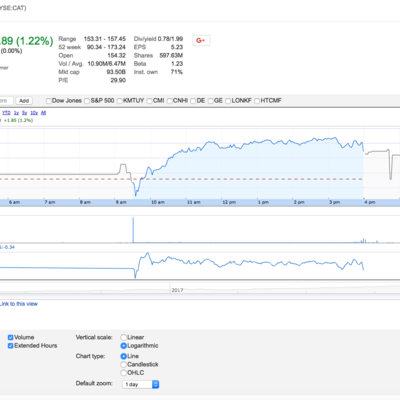Viewport: 400px width, 400px height.
Task: Tick the LONKF comparison checkbox
Action: (x=228, y=101)
